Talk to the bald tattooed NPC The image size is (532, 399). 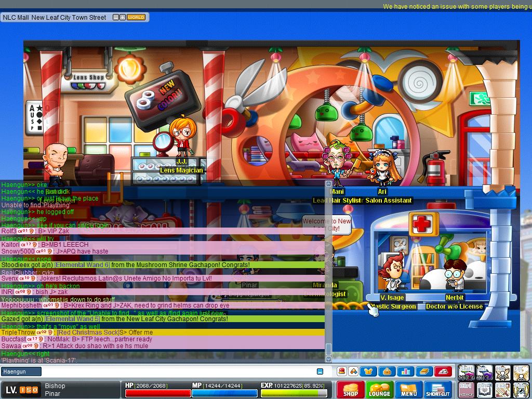click(x=55, y=165)
